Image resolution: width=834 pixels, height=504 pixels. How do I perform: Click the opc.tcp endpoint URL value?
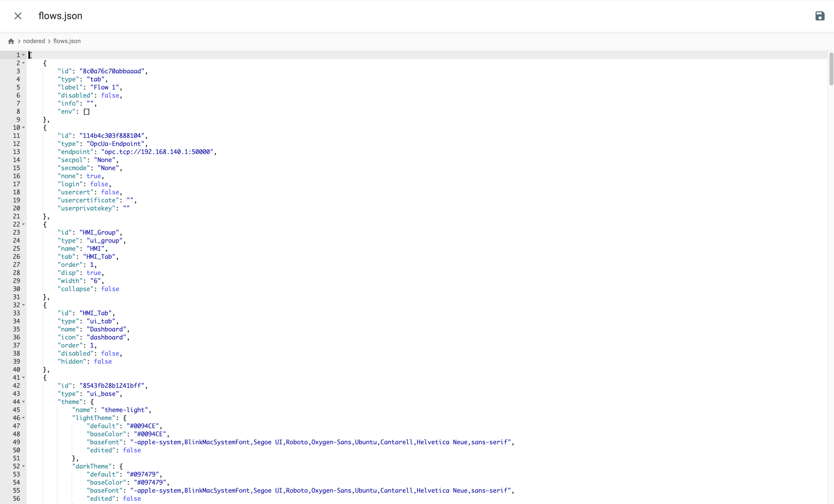pos(158,152)
